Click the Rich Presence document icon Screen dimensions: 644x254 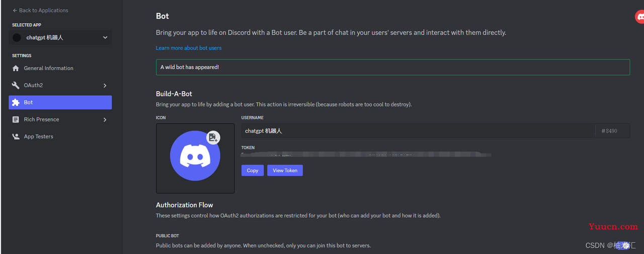[x=16, y=119]
